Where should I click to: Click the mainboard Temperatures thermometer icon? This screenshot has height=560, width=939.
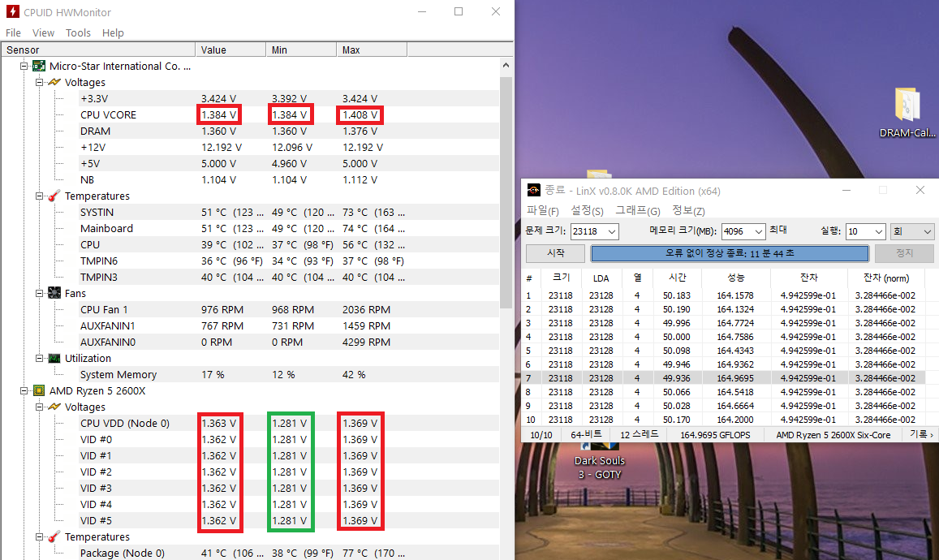click(54, 196)
